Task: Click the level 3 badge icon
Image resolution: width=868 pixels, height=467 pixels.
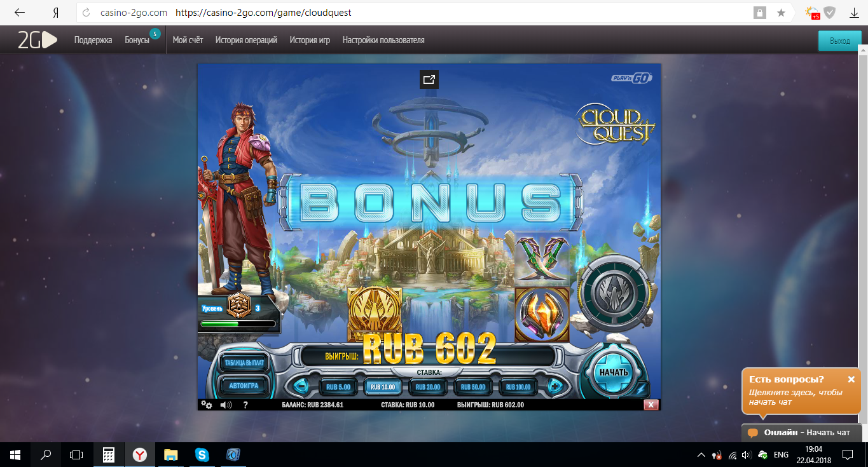Action: pos(239,306)
